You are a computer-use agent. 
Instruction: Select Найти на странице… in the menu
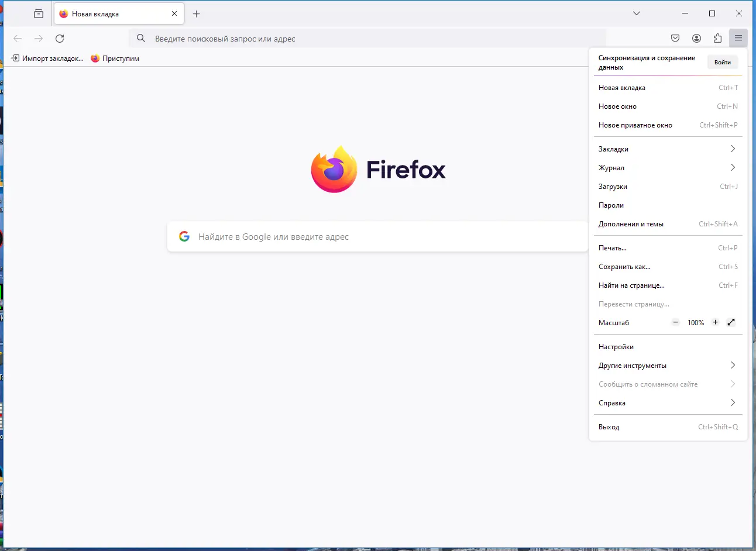668,285
